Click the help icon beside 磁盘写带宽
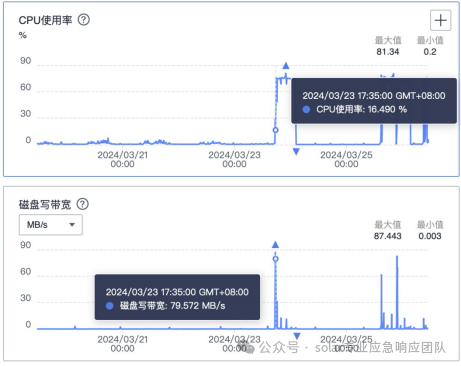The image size is (461, 366). point(83,204)
